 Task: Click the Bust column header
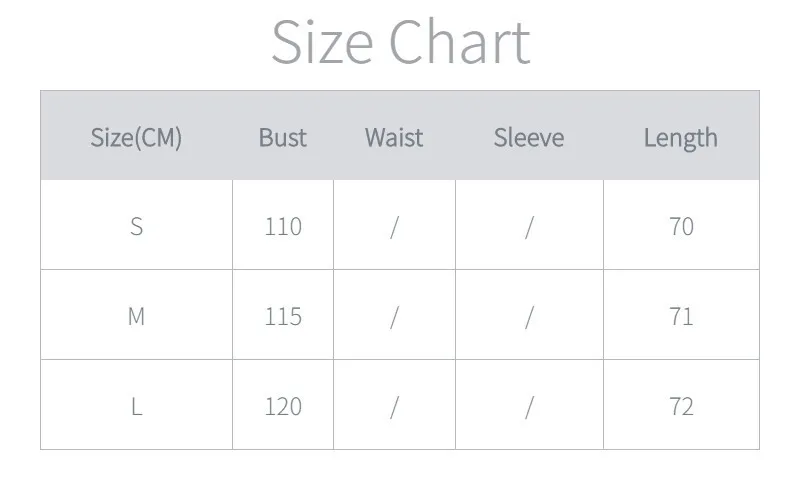click(x=283, y=137)
